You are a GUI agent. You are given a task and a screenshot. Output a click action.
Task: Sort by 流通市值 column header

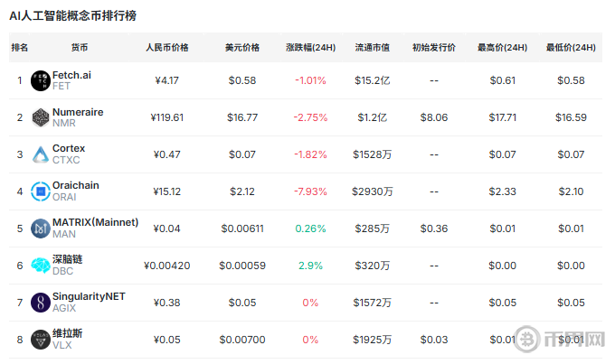coord(373,47)
